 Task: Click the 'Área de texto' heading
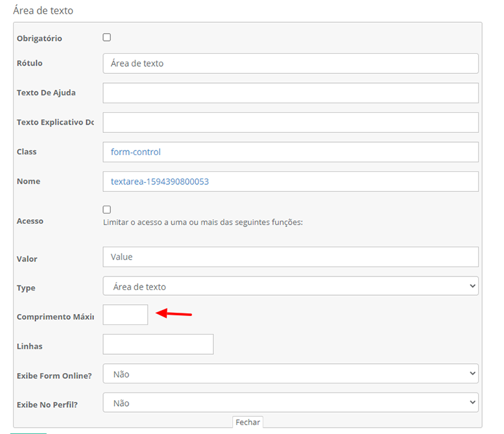pos(43,10)
